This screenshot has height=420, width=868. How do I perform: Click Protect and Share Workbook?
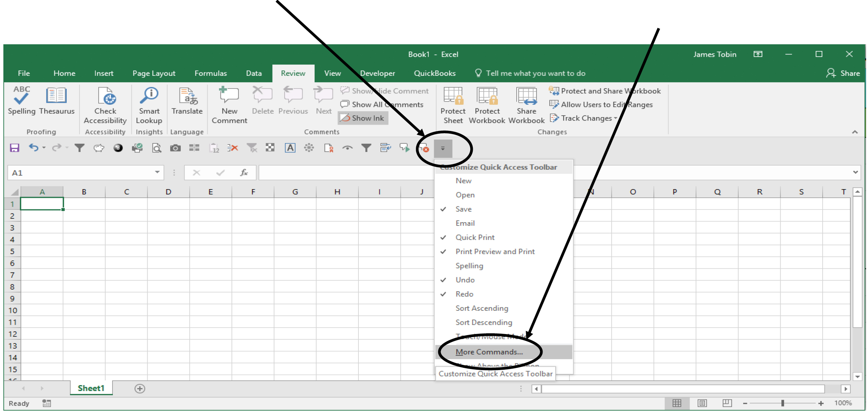tap(605, 91)
